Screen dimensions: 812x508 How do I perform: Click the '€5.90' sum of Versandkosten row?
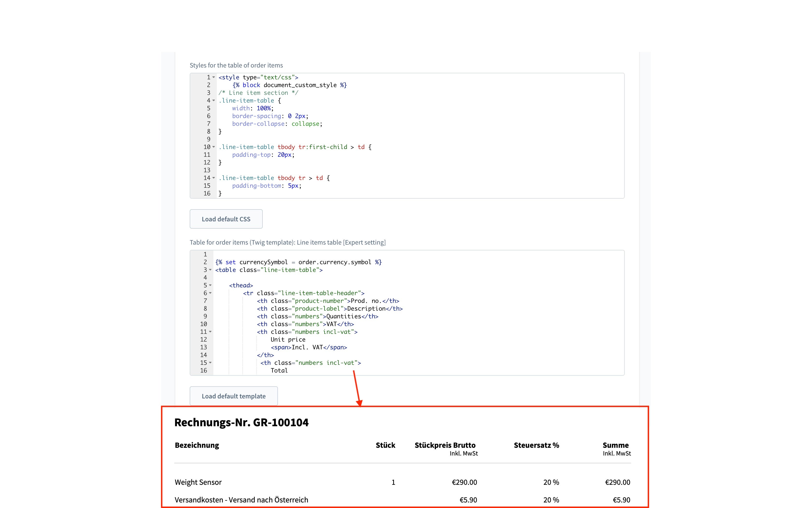[621, 500]
